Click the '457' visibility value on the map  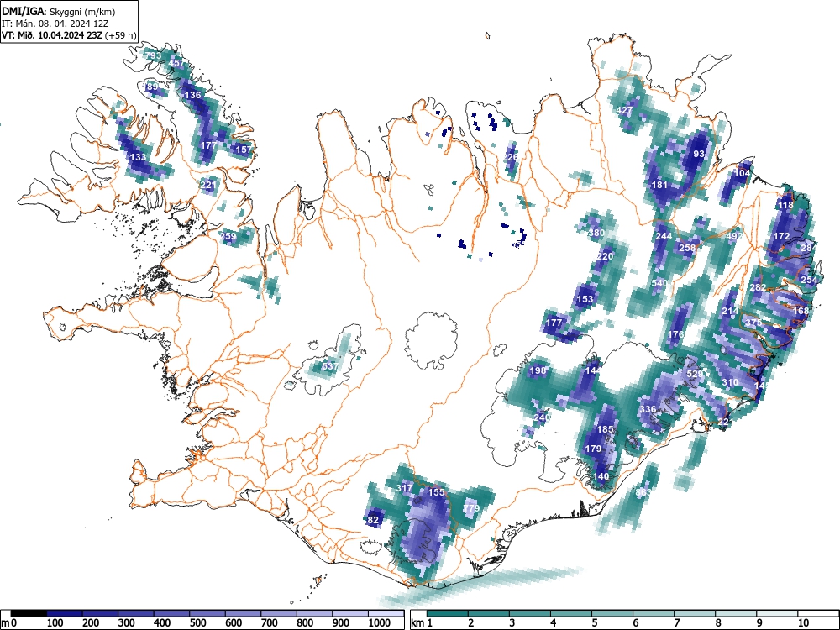coord(176,63)
